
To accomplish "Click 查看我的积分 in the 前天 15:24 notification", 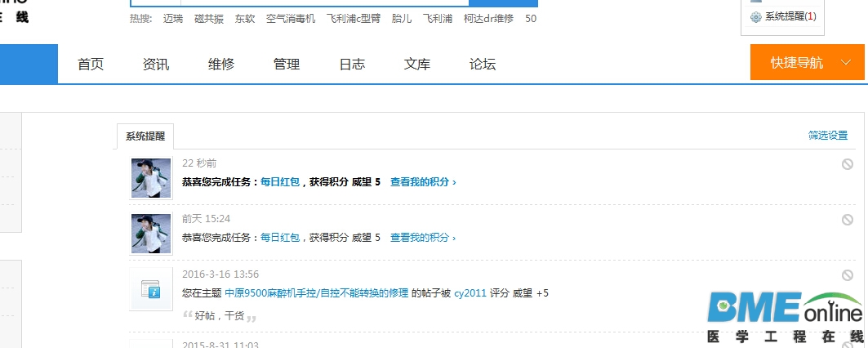I will click(423, 238).
